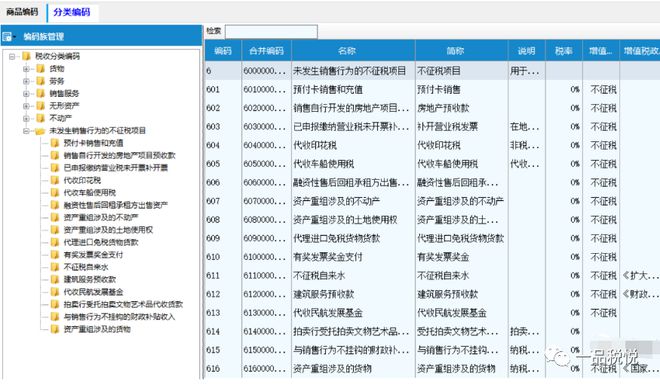The width and height of the screenshot is (660, 386).
Task: Select tree item 资产重组涉及的货物
Action: 97,329
